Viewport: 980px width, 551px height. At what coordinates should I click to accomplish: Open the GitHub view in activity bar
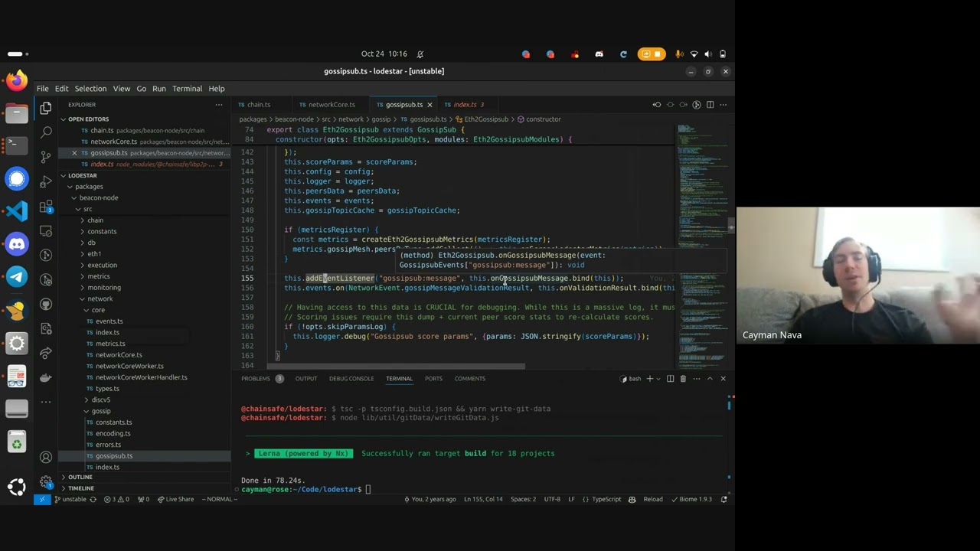[46, 304]
